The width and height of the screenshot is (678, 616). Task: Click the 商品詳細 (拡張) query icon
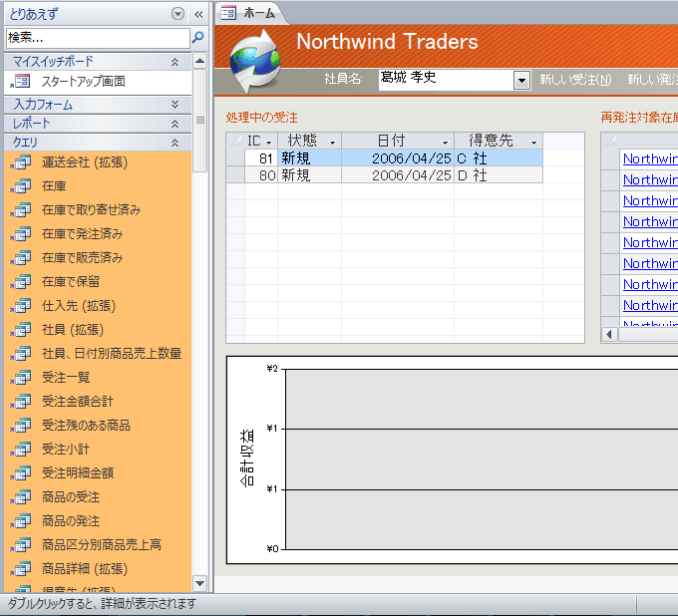(x=21, y=569)
